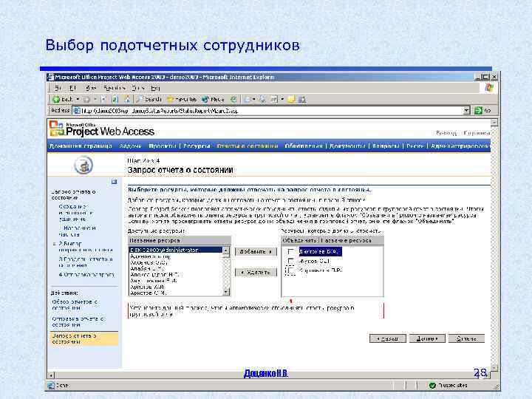Click the page icon in address bar

tap(77, 111)
